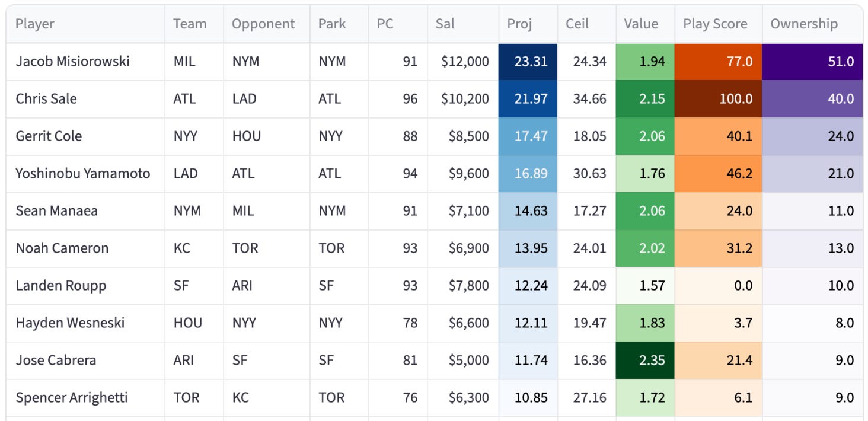
Task: Click the PC column header
Action: coord(398,24)
